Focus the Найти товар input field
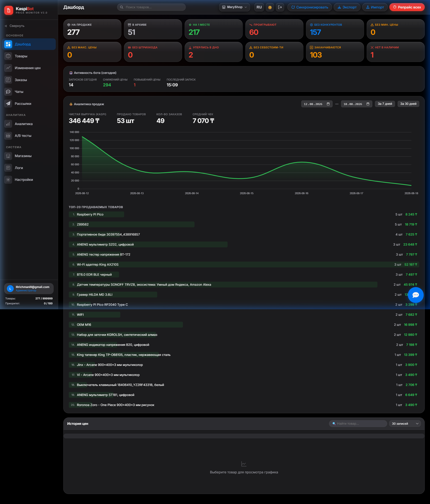The width and height of the screenshot is (430, 504). coord(358,423)
